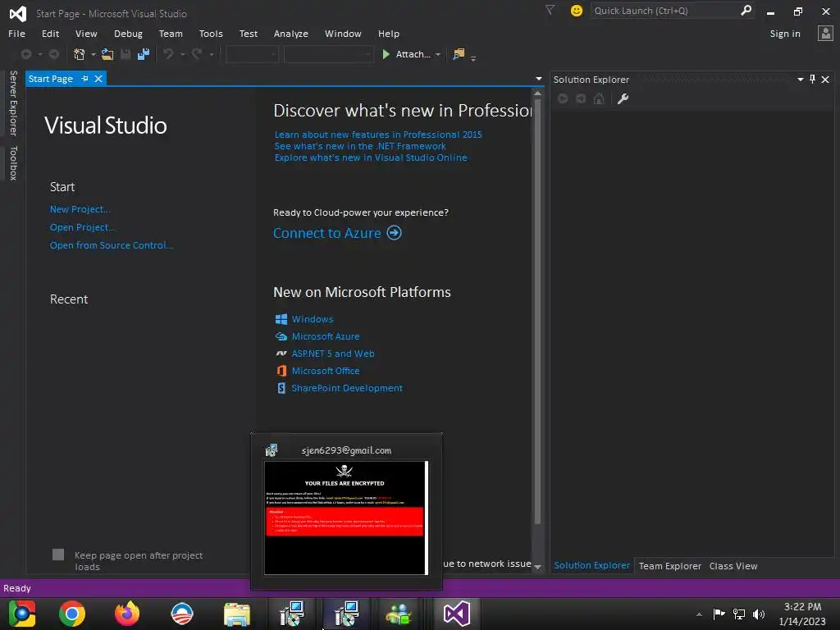Viewport: 840px width, 630px height.
Task: Open the Debug menu
Action: [x=128, y=34]
